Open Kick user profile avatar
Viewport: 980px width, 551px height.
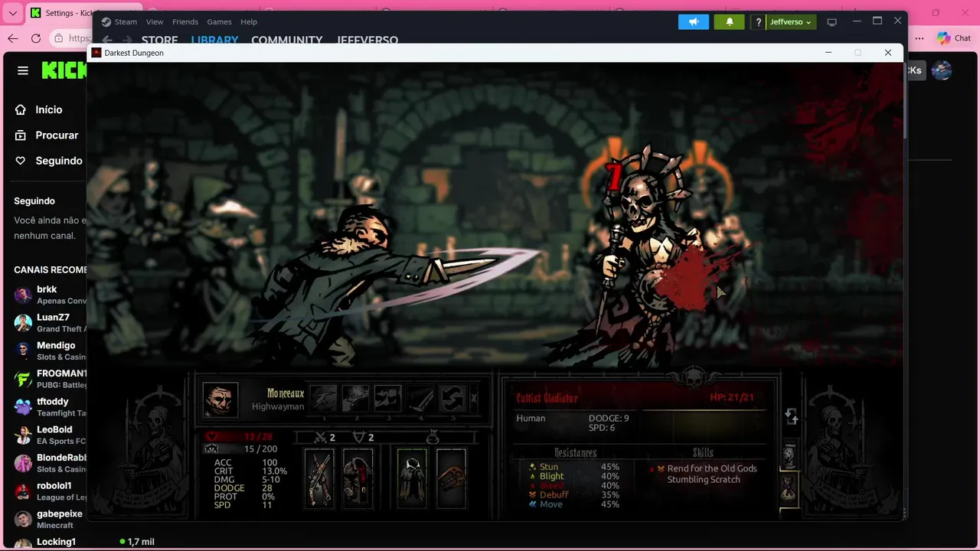tap(942, 70)
